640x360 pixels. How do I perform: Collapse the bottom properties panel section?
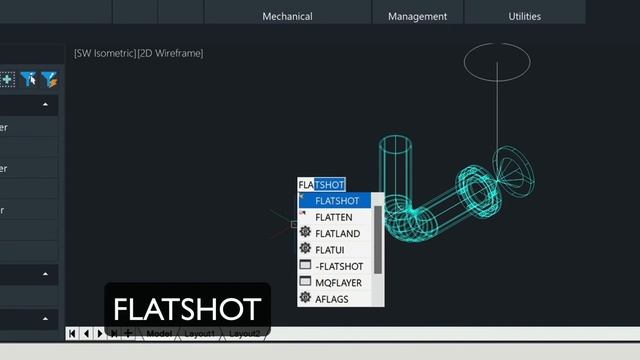pyautogui.click(x=45, y=318)
